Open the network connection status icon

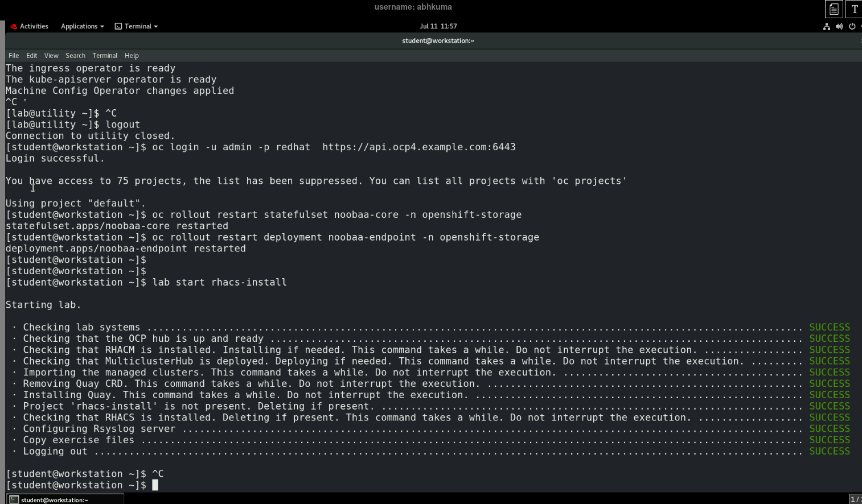pos(827,26)
